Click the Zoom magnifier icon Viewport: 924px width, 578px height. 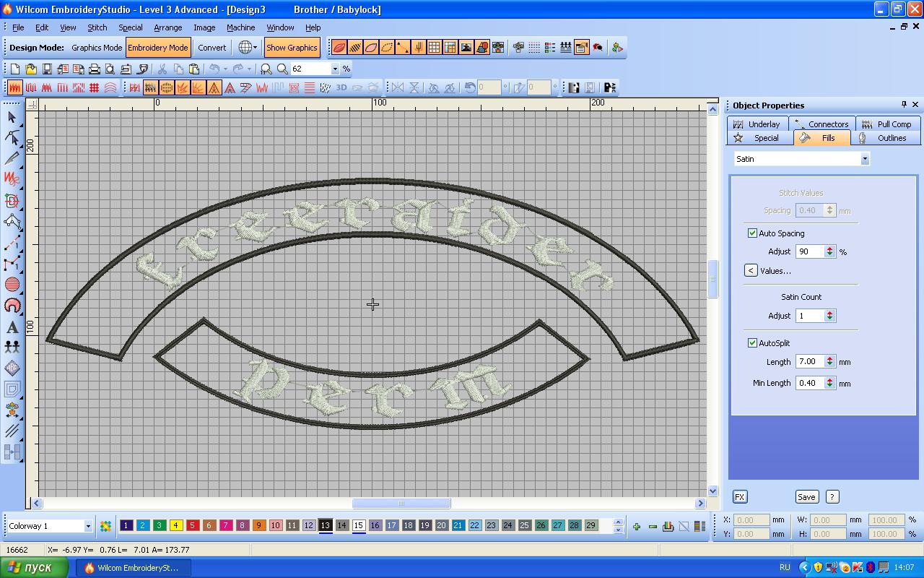click(282, 69)
